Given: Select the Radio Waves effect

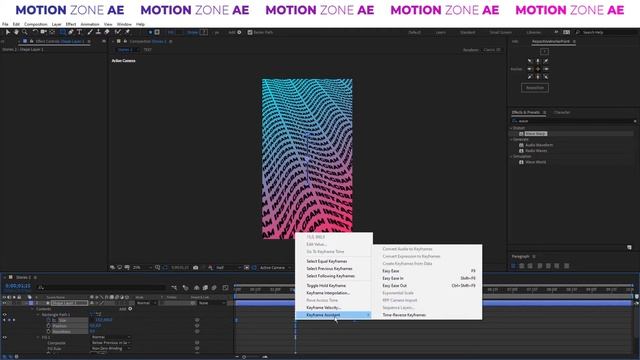Looking at the screenshot, I should pyautogui.click(x=536, y=151).
